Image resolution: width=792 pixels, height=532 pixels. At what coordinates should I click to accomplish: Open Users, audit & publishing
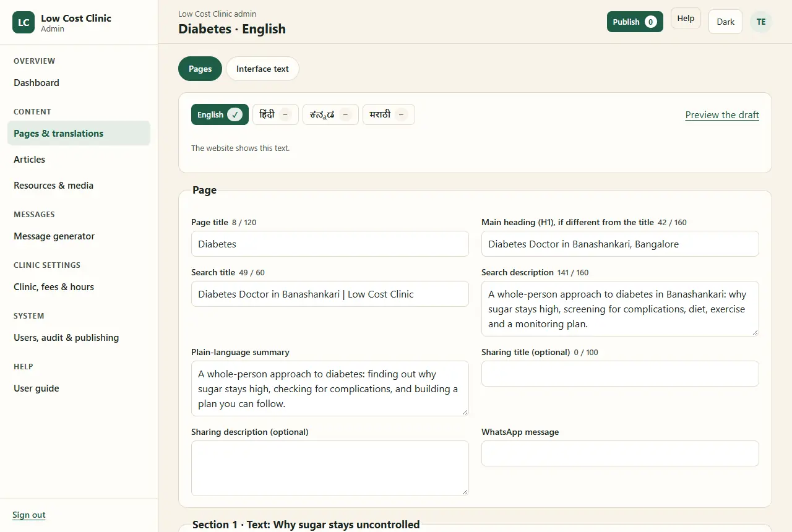click(79, 338)
